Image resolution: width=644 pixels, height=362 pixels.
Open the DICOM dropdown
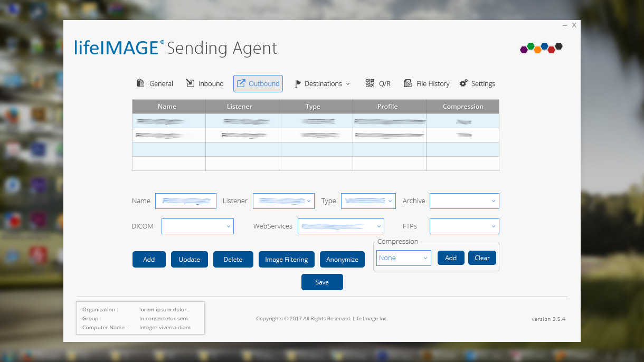pos(197,226)
